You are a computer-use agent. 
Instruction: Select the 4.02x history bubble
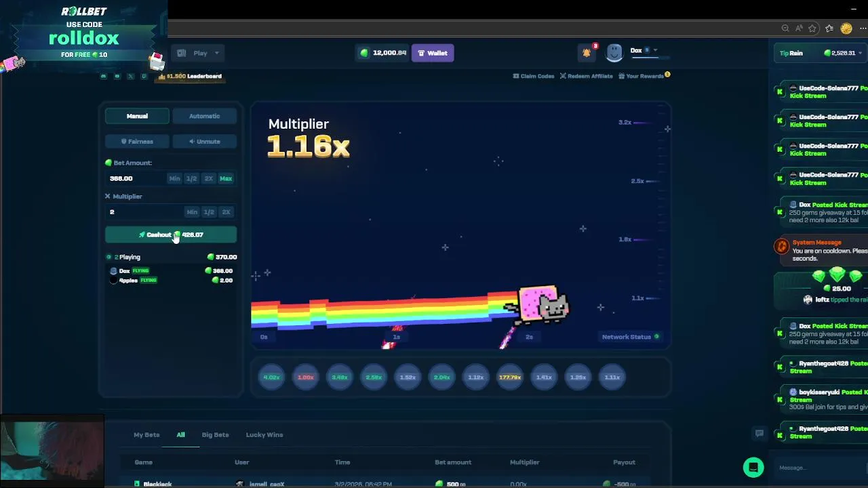(272, 377)
